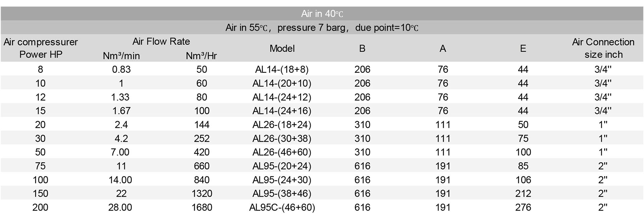Viewport: 644px width, 214px height.
Task: Click the "Air in 40℃" title row
Action: [322, 14]
